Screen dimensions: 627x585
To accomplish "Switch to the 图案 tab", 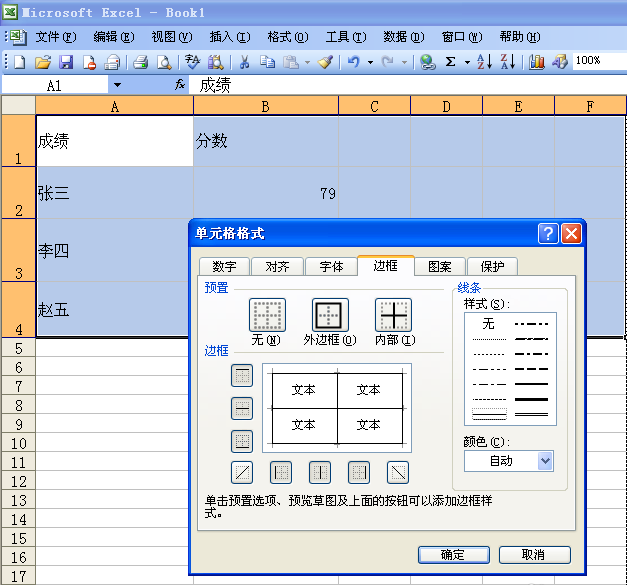I will pyautogui.click(x=440, y=266).
